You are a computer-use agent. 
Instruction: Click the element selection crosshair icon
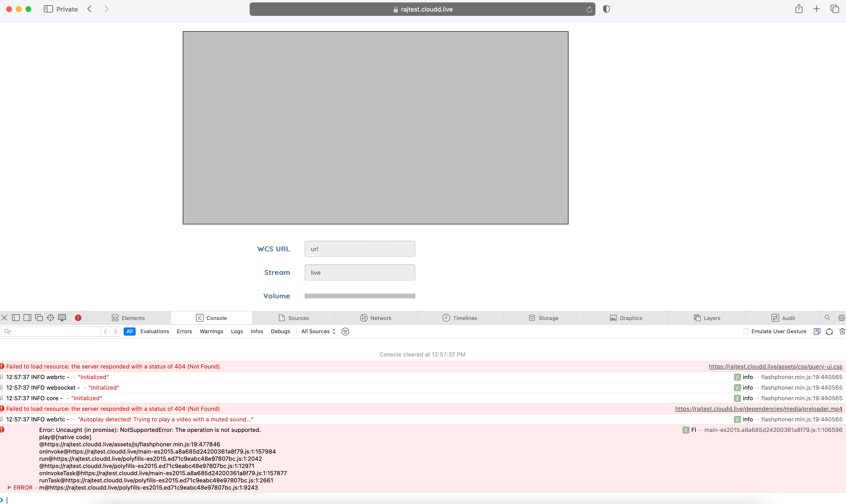pos(50,318)
